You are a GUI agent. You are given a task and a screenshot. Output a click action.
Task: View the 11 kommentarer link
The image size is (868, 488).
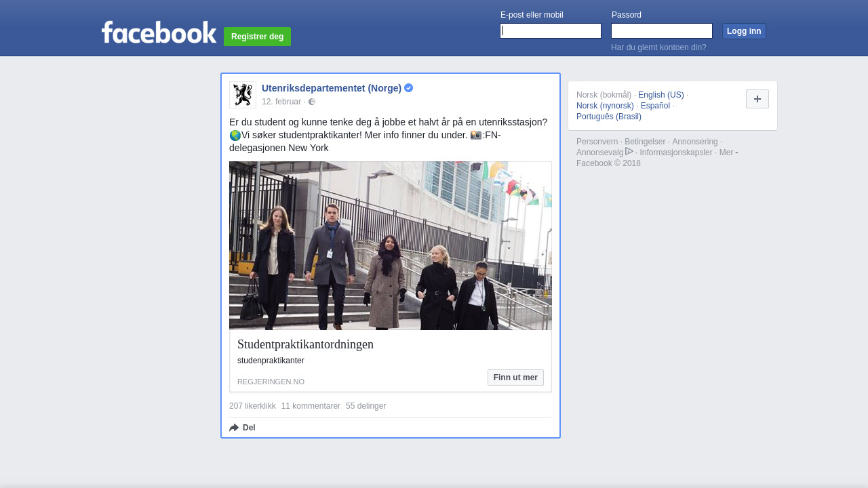(311, 406)
